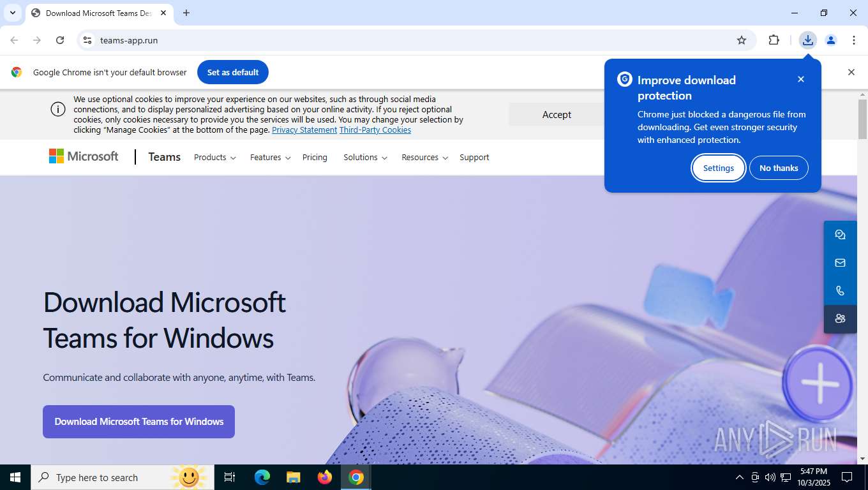Screen dimensions: 868x490
Task: Accept the cookies
Action: [x=557, y=115]
